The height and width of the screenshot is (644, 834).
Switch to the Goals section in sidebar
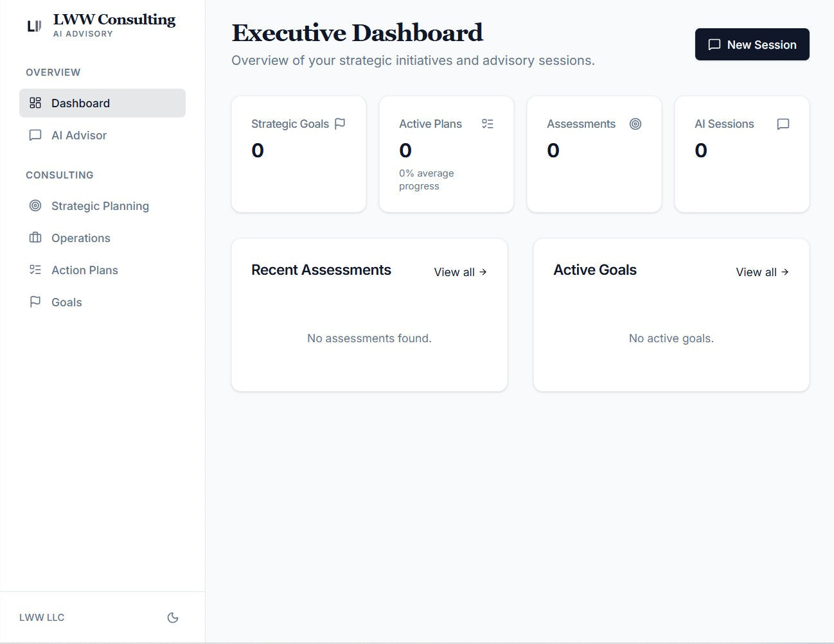point(66,302)
